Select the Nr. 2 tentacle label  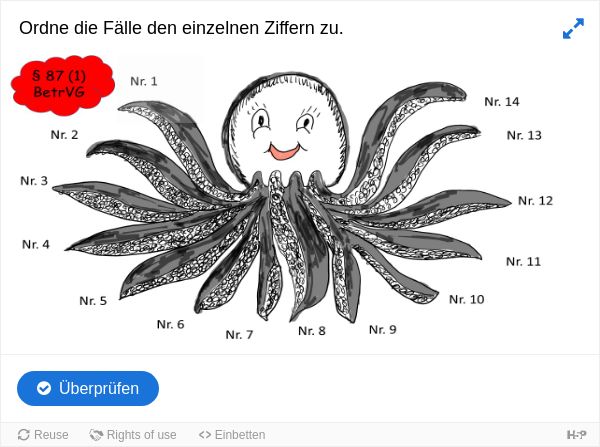pos(64,135)
